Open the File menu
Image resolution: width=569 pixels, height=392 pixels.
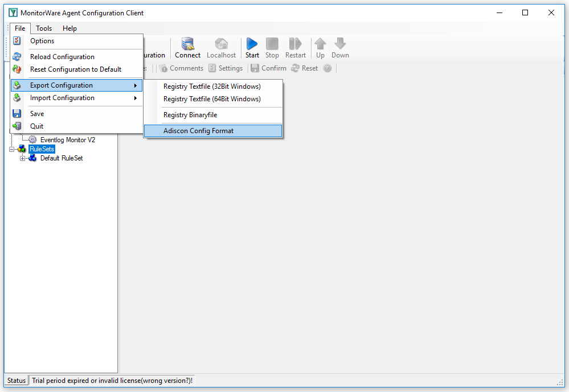20,28
